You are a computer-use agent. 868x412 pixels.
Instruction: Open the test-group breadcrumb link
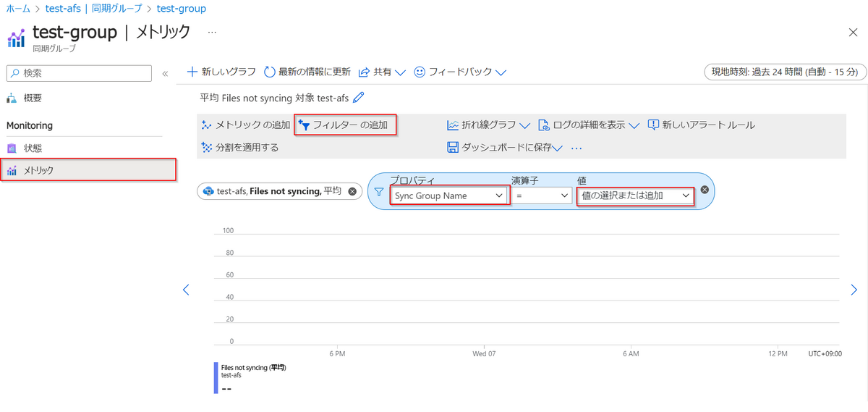(x=182, y=9)
